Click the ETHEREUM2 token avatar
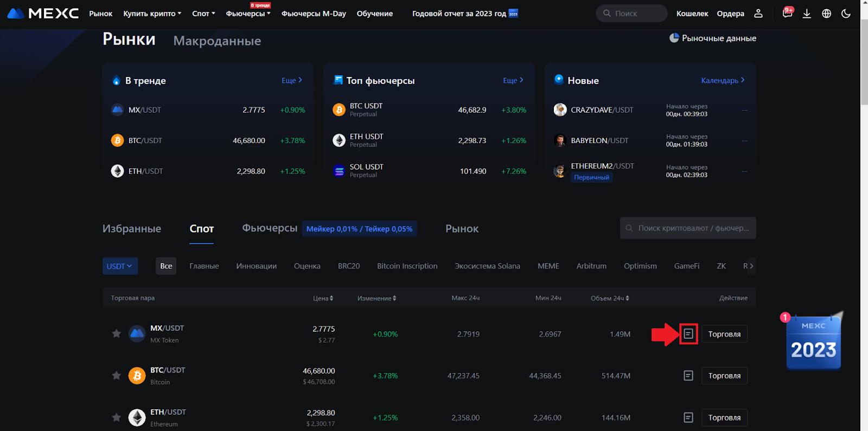Screen dimensions: 868x431 (x=560, y=171)
